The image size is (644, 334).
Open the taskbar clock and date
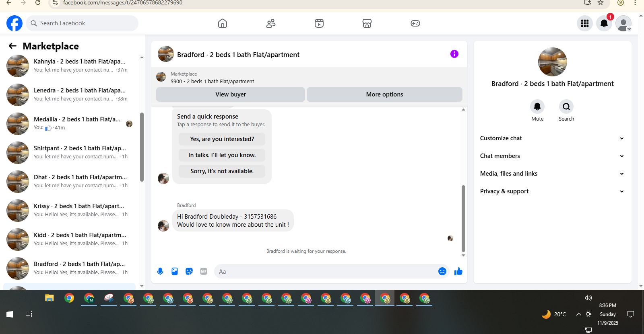click(608, 314)
